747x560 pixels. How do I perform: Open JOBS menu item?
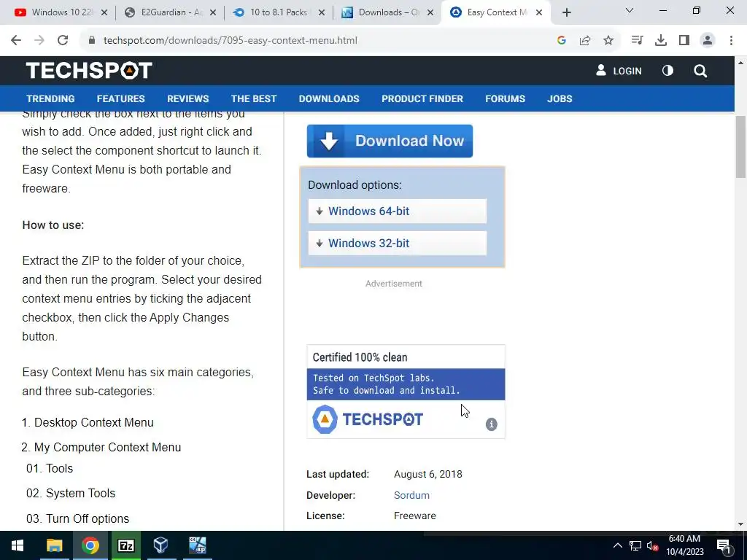[x=560, y=98]
